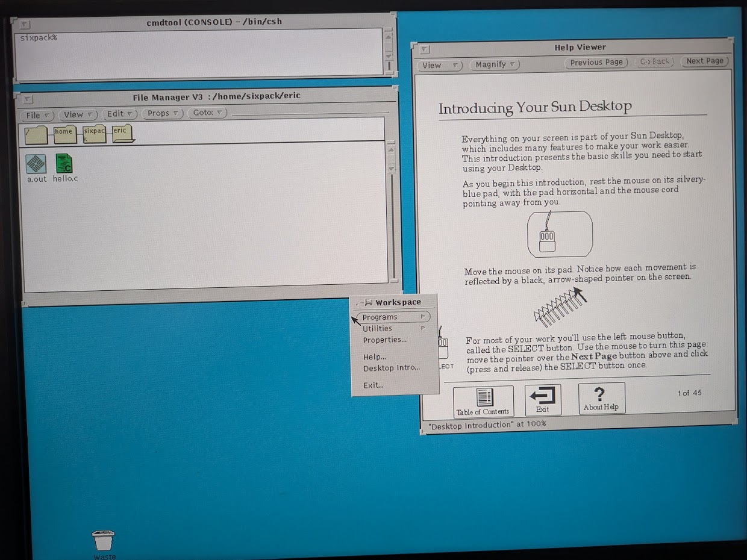The width and height of the screenshot is (747, 560).
Task: Click Previous Page button in Help Viewer
Action: pyautogui.click(x=596, y=62)
